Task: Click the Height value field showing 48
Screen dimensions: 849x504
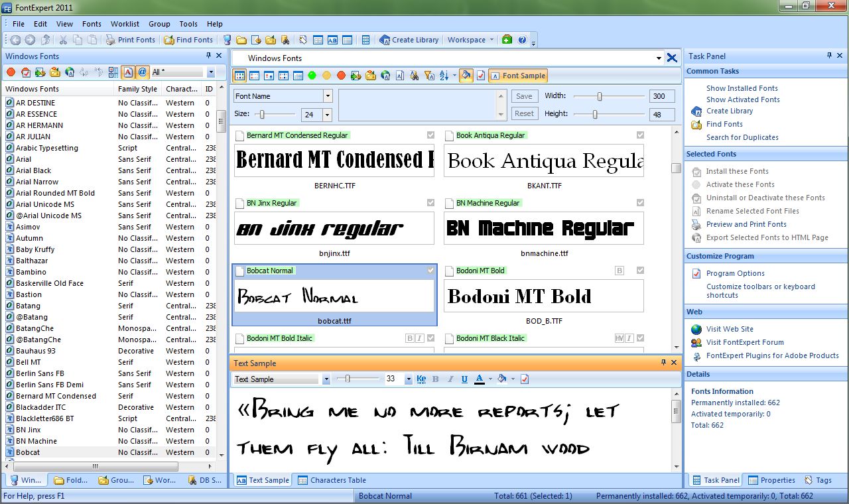Action: 662,115
